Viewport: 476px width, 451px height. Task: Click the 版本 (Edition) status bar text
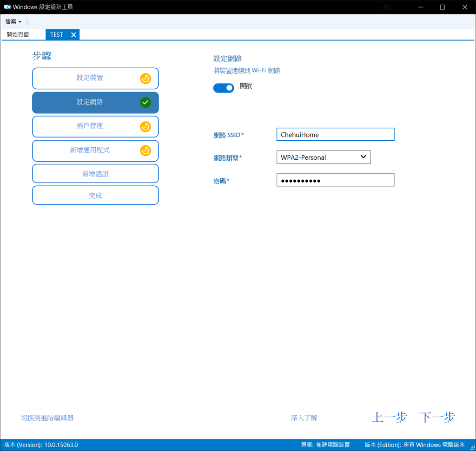[x=415, y=444]
